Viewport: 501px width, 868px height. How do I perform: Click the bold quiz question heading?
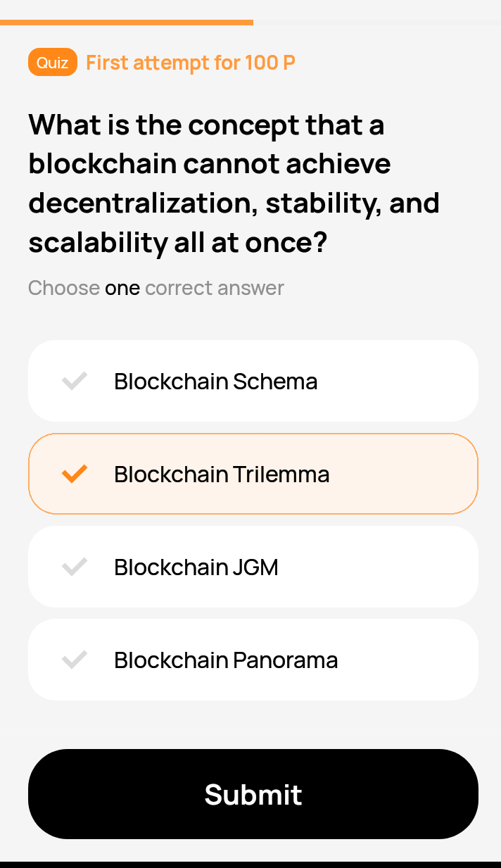(x=234, y=183)
